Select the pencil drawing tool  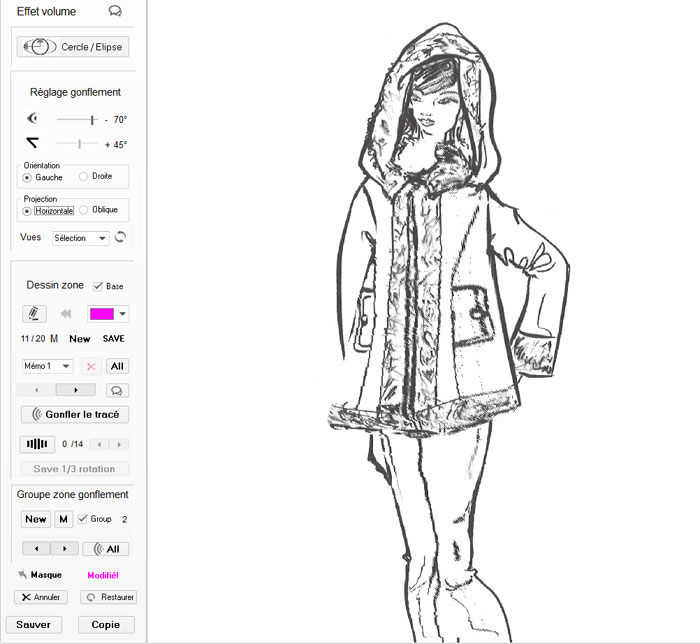tap(34, 313)
